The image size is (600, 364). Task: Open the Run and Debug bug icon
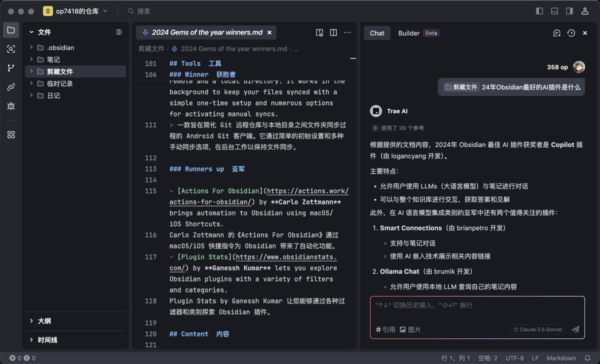[11, 106]
